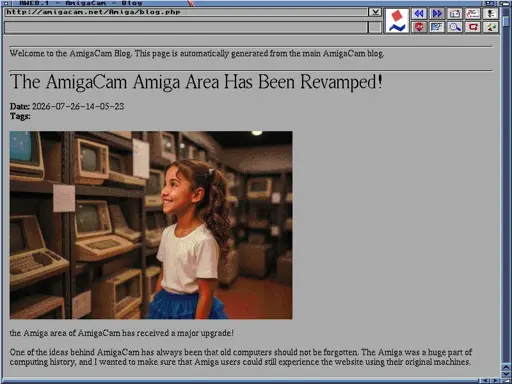Click the text "the Amiga area of AmigaCam has received a major upgrade!"
This screenshot has width=512, height=384.
(x=122, y=333)
